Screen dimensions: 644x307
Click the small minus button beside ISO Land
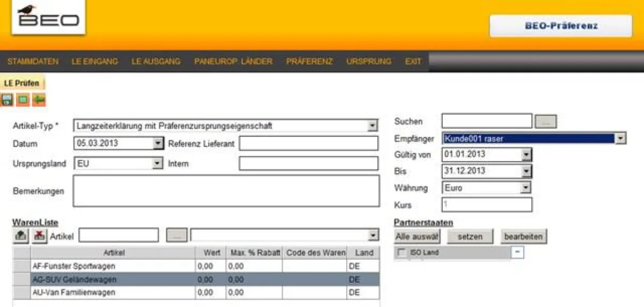[x=517, y=252]
